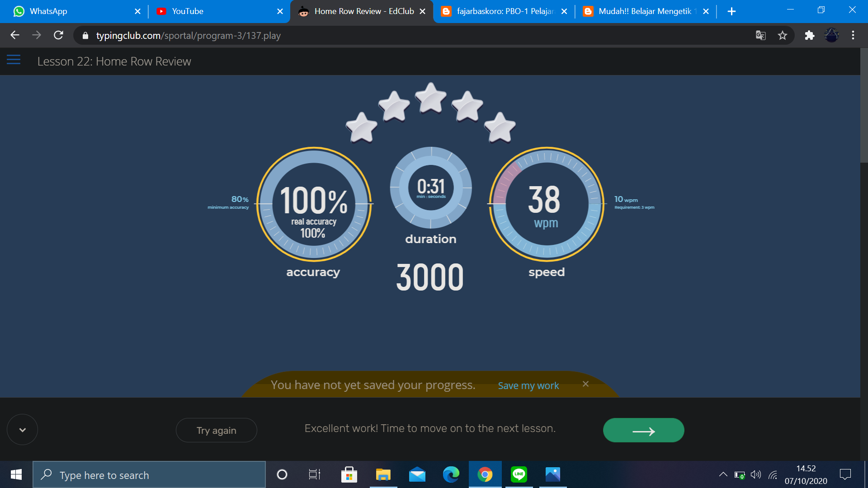Click the accuracy gauge showing 100%
This screenshot has height=488, width=868.
coord(314,204)
